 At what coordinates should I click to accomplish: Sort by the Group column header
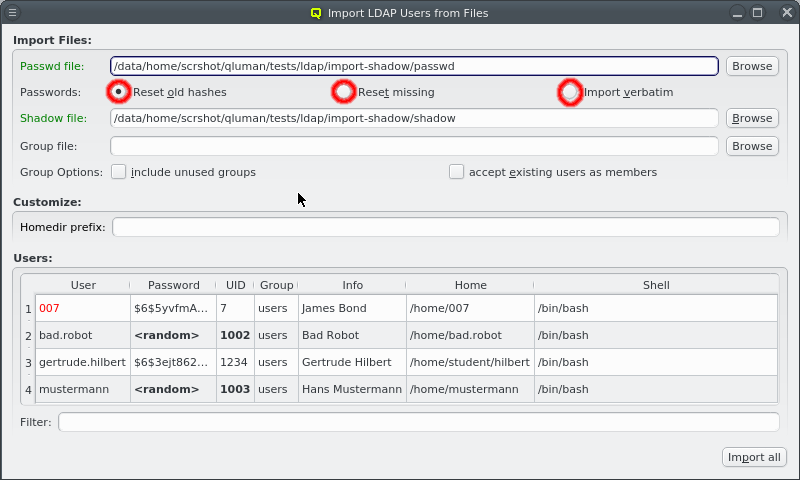pyautogui.click(x=276, y=285)
